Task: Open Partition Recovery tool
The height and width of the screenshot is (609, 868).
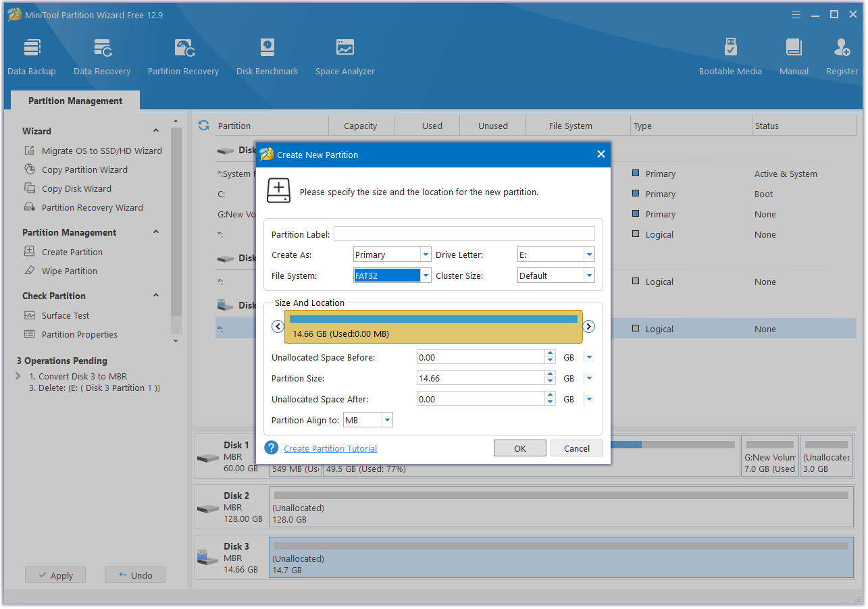Action: tap(183, 57)
